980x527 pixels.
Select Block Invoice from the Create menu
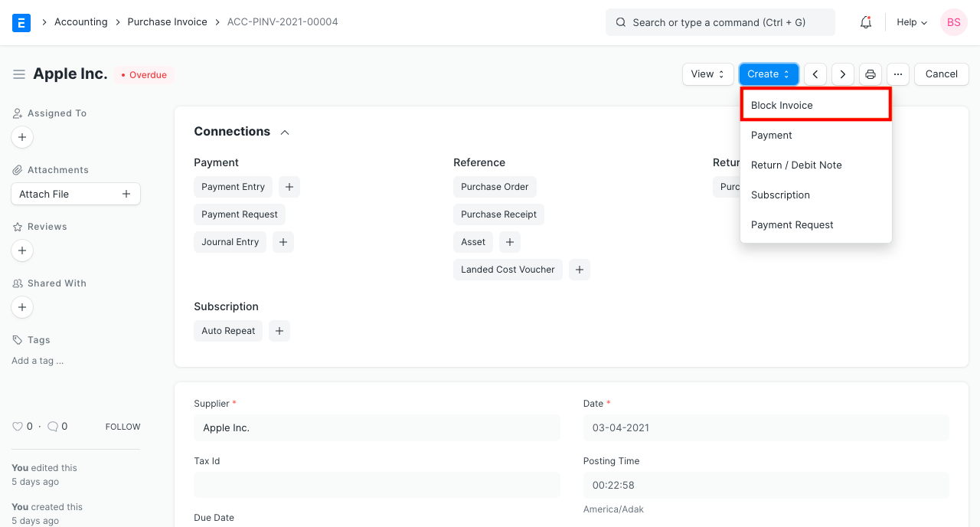point(782,105)
